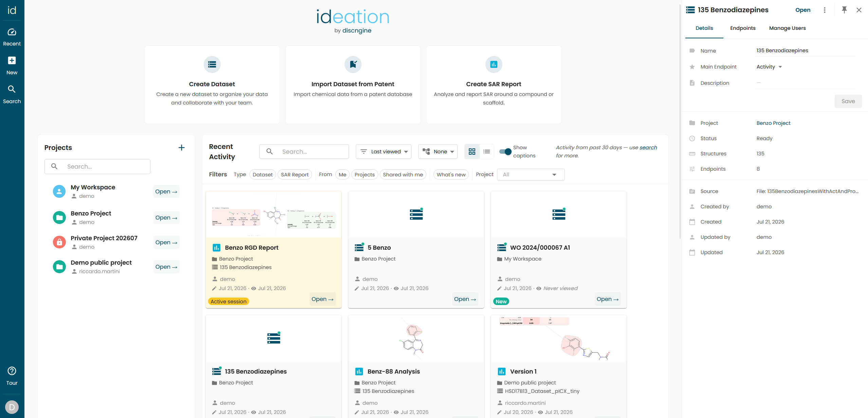Open the Benzo Project link in details
The width and height of the screenshot is (868, 418).
[x=773, y=123]
